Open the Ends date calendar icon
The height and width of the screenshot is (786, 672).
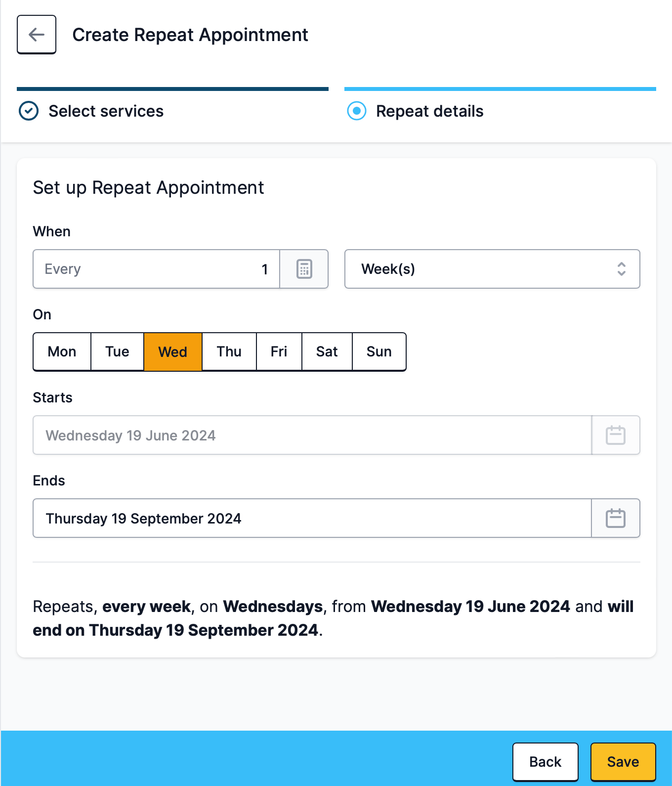[615, 518]
